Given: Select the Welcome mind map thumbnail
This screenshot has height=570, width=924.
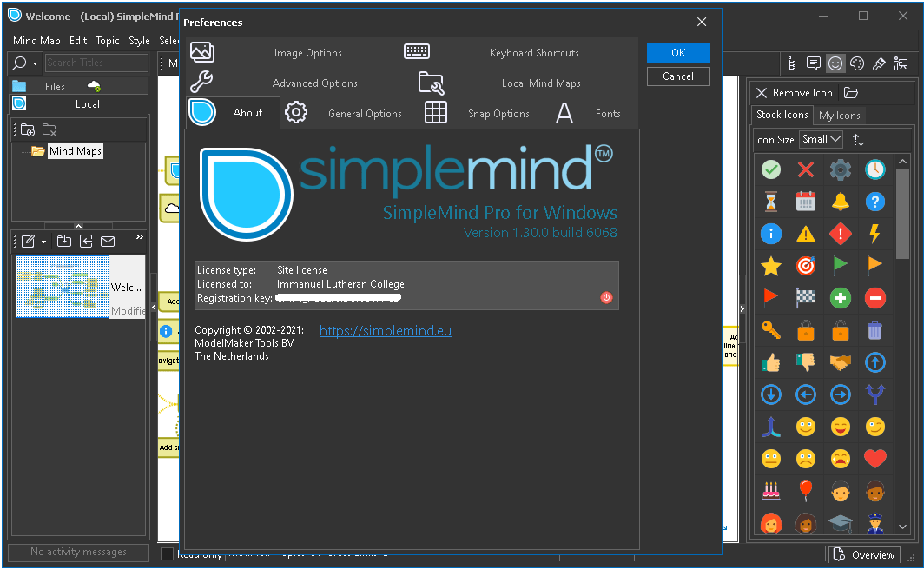Looking at the screenshot, I should (63, 287).
